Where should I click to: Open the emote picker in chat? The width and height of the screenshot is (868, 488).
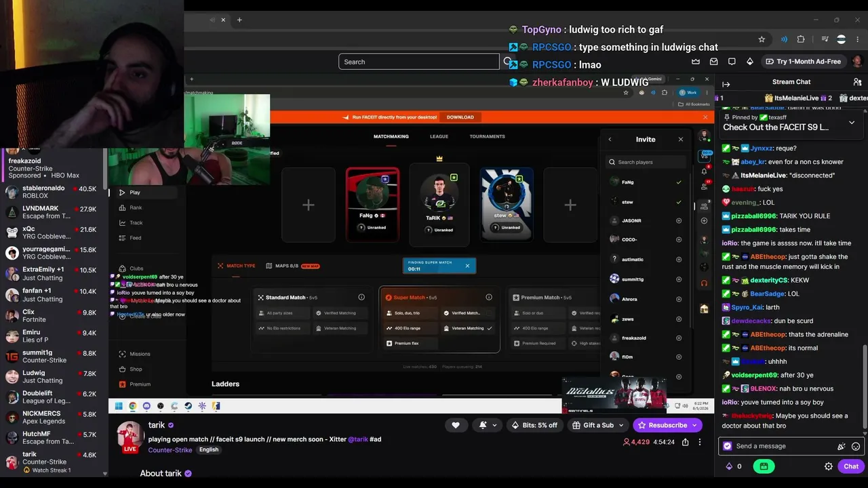pos(856,447)
